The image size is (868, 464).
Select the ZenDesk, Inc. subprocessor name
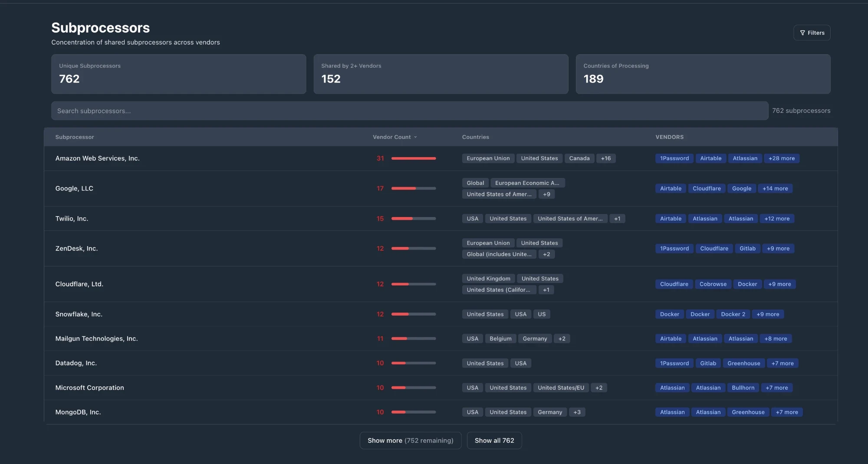pos(76,248)
